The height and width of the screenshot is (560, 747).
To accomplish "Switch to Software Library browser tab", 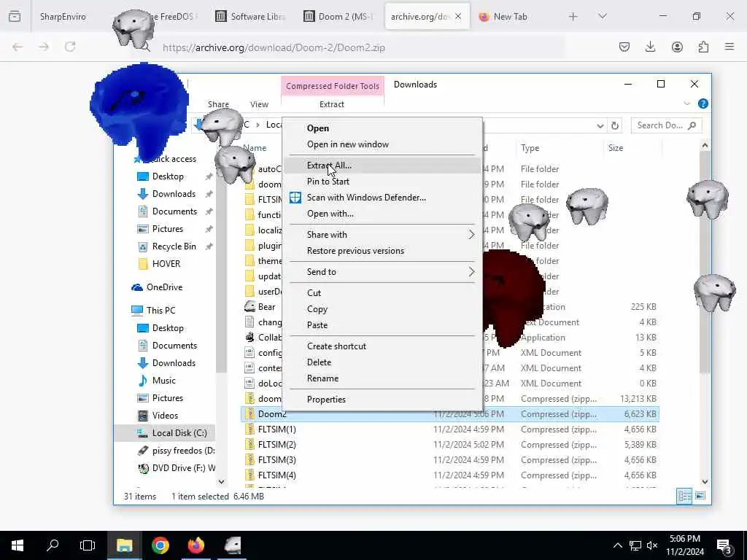I will click(x=250, y=17).
